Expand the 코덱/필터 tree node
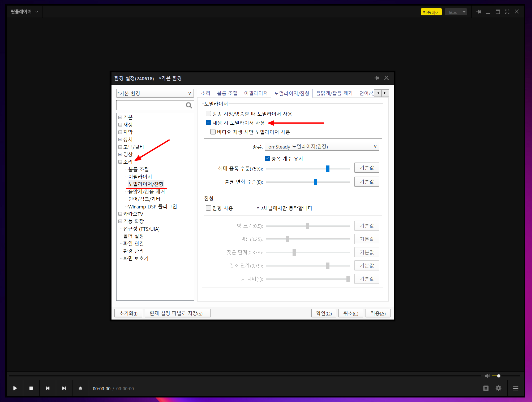532x402 pixels. click(x=120, y=147)
